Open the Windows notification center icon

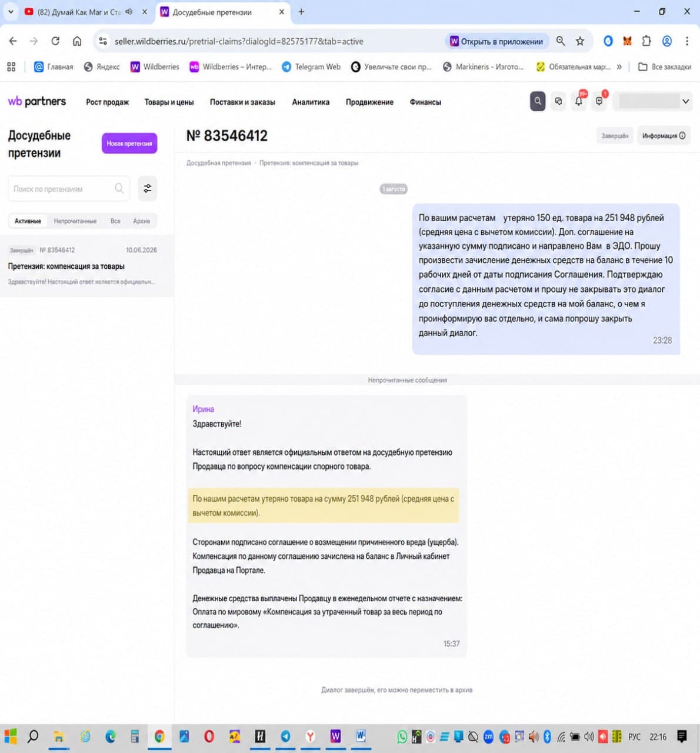[682, 737]
